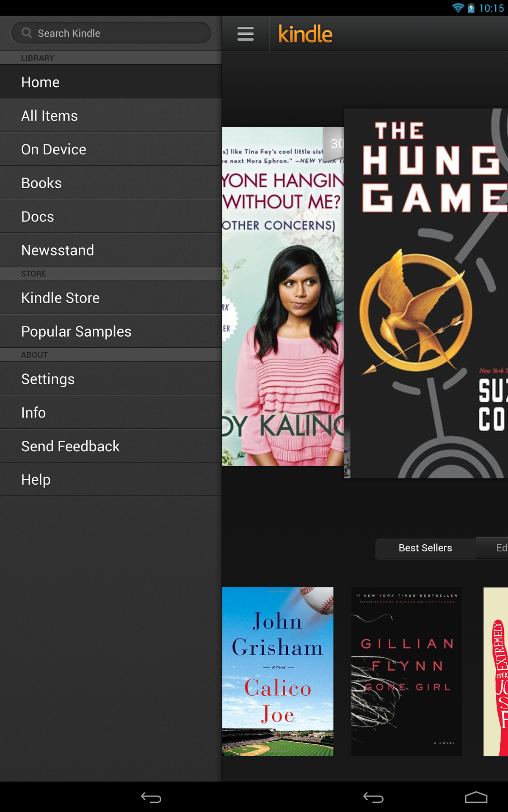Switch to the partially visible Ed tab
This screenshot has width=508, height=812.
coord(492,548)
